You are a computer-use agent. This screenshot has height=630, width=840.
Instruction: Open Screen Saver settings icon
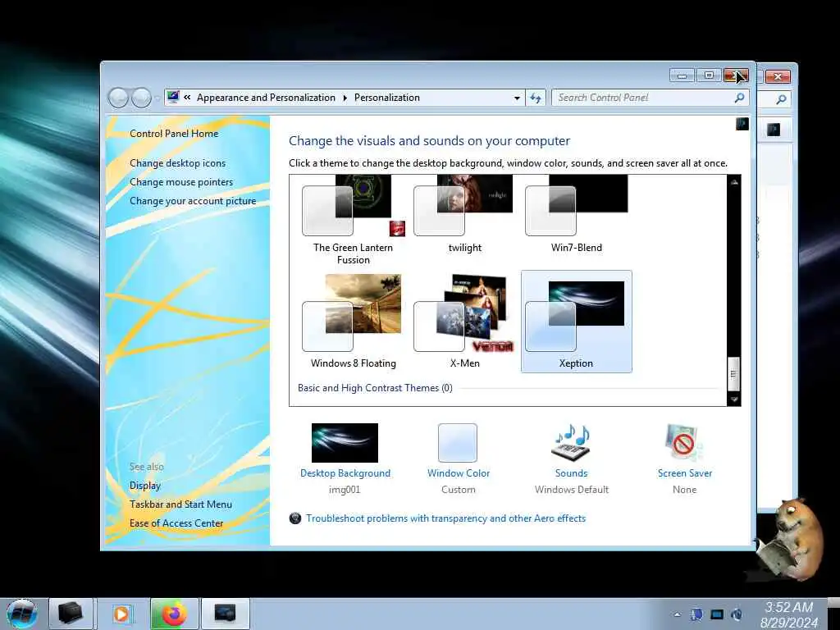tap(683, 444)
